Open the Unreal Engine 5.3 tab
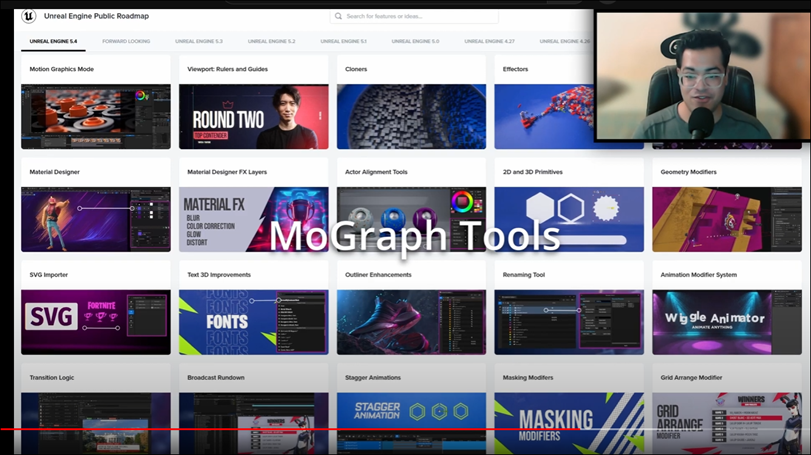The height and width of the screenshot is (455, 811). tap(199, 41)
